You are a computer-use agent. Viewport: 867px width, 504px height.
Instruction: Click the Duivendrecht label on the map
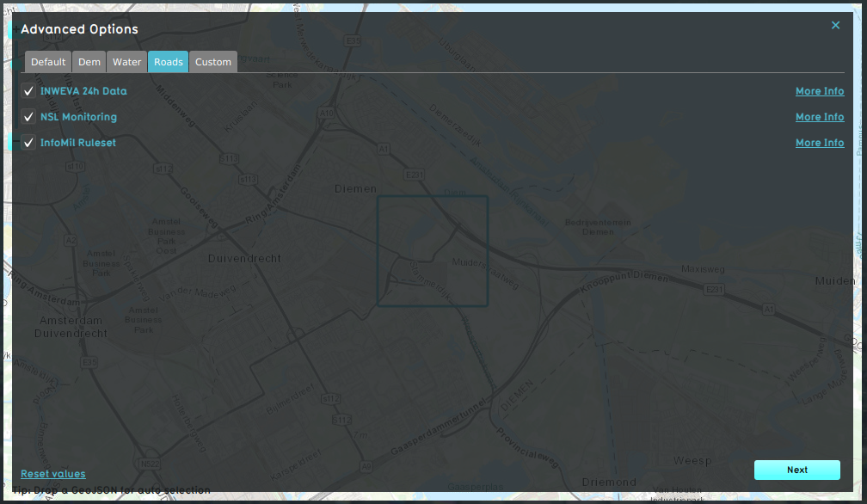tap(244, 258)
